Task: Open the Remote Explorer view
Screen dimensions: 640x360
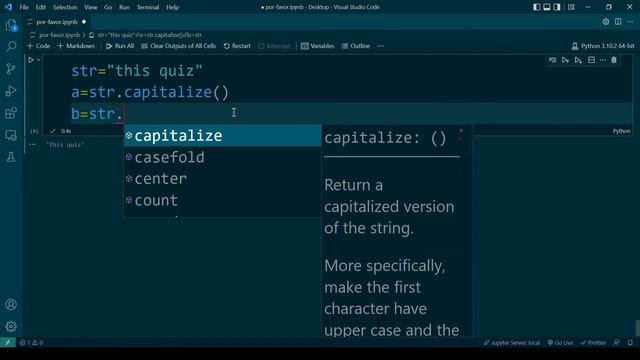Action: coord(11,135)
